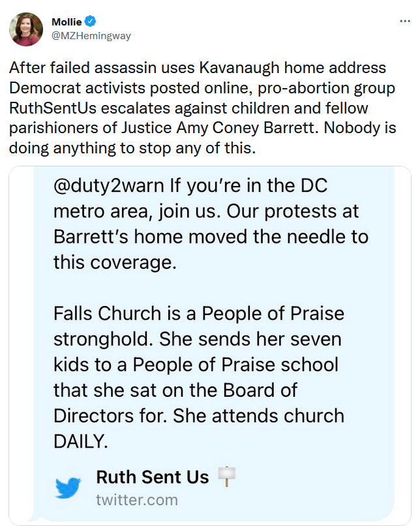
Task: Click the twitter.com domain label
Action: tap(137, 500)
